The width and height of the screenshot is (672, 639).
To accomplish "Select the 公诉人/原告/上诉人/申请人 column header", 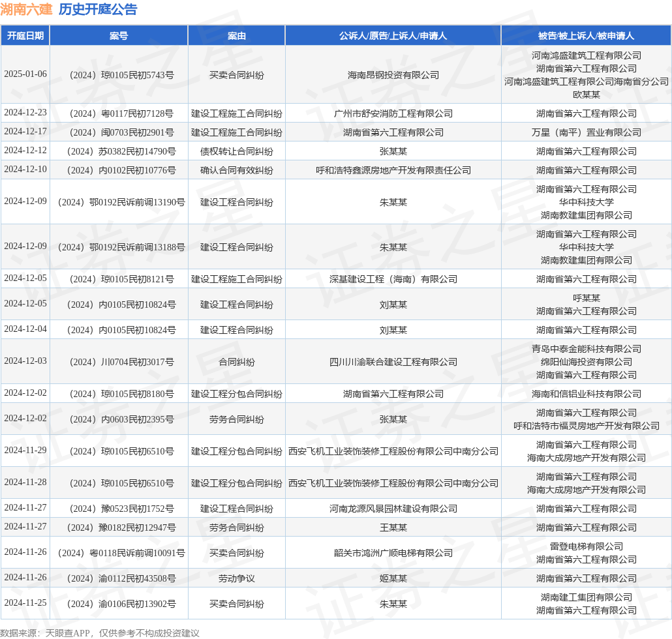I will pyautogui.click(x=393, y=36).
